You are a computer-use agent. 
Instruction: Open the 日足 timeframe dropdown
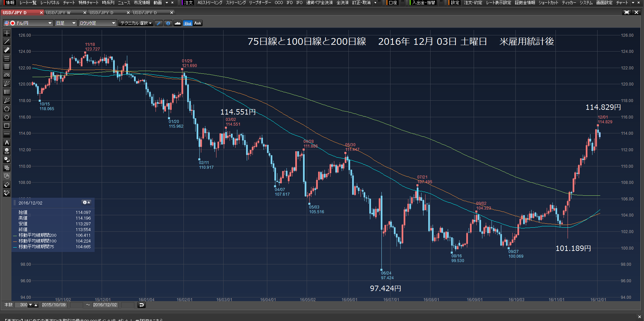click(66, 23)
